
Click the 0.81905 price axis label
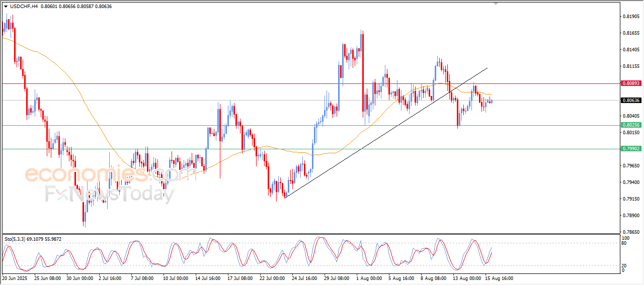click(x=631, y=17)
